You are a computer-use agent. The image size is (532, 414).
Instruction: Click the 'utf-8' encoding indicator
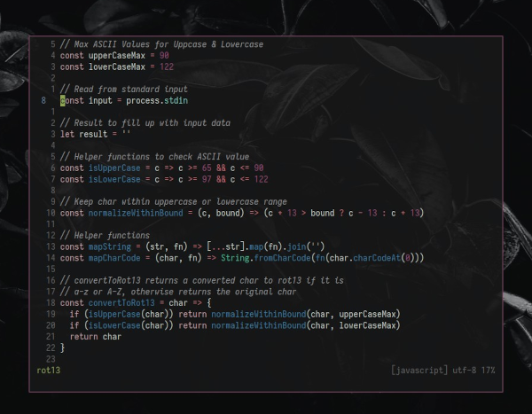(x=464, y=371)
